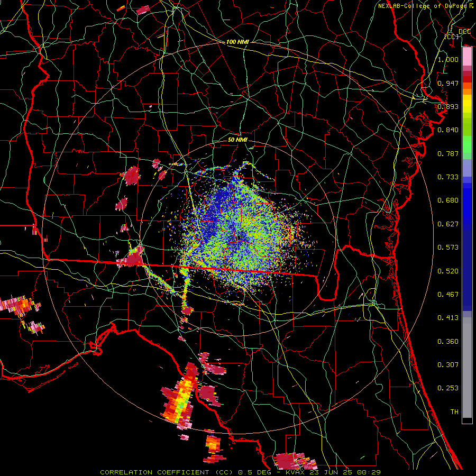The image size is (476, 476).
Task: Click the TH threshold label on the scale
Action: coord(454,412)
